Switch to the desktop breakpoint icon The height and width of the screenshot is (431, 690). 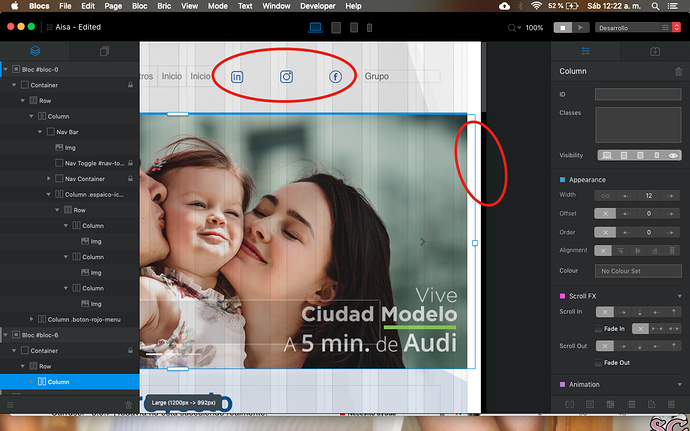[316, 28]
